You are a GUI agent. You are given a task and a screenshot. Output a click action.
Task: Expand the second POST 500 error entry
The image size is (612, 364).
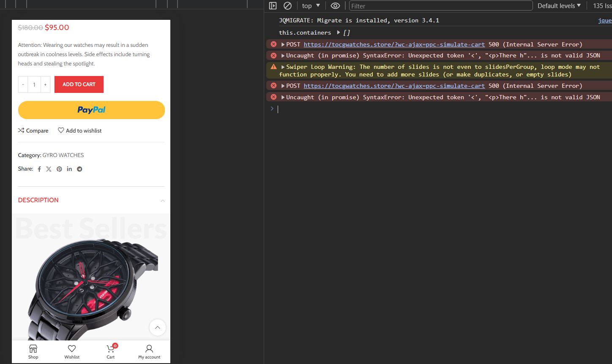coord(283,86)
